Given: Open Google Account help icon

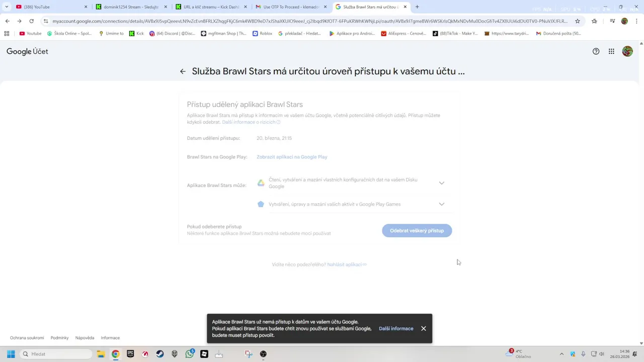Looking at the screenshot, I should [596, 51].
